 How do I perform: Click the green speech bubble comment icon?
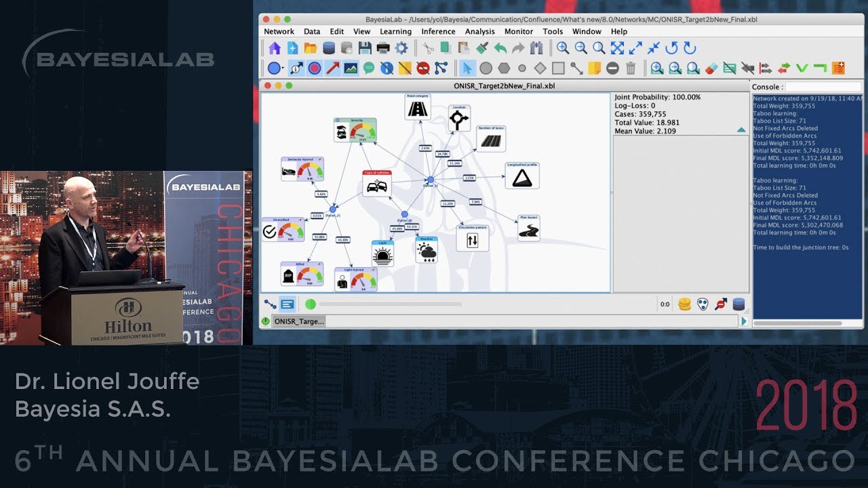pyautogui.click(x=369, y=68)
